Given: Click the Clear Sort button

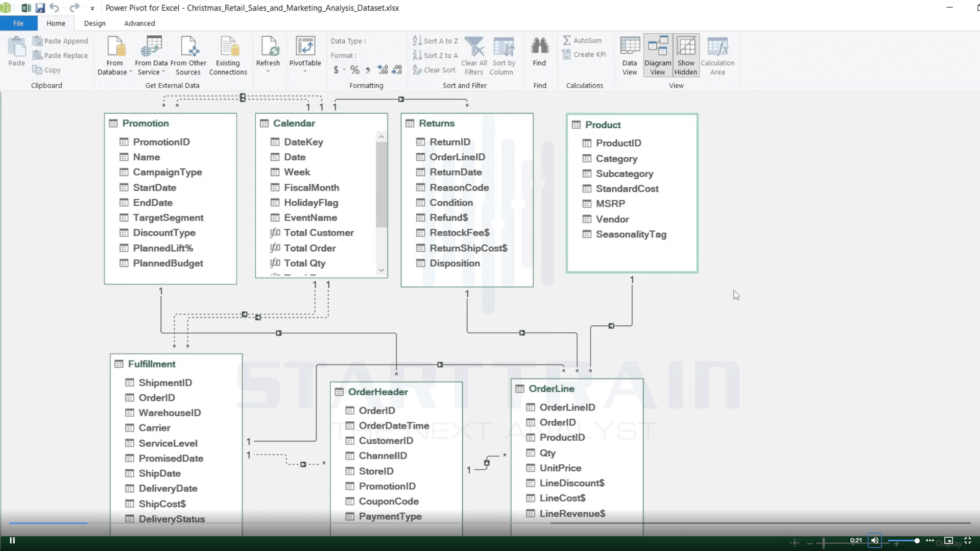Looking at the screenshot, I should click(434, 70).
